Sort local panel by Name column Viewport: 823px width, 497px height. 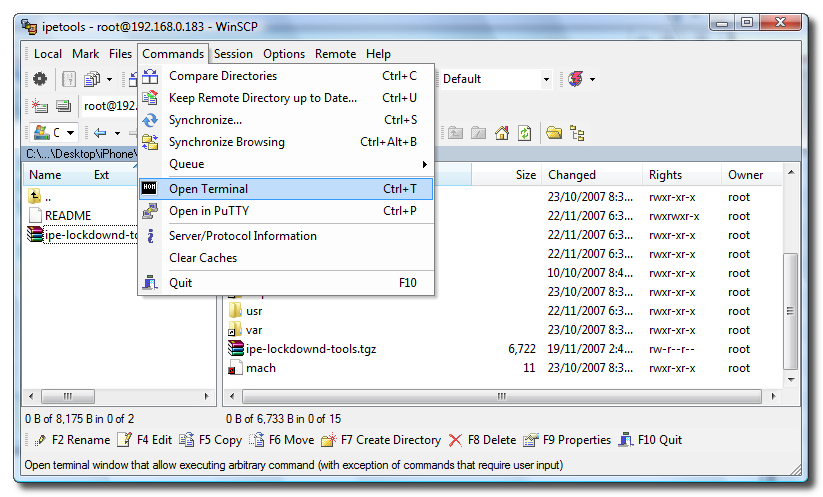[x=45, y=175]
